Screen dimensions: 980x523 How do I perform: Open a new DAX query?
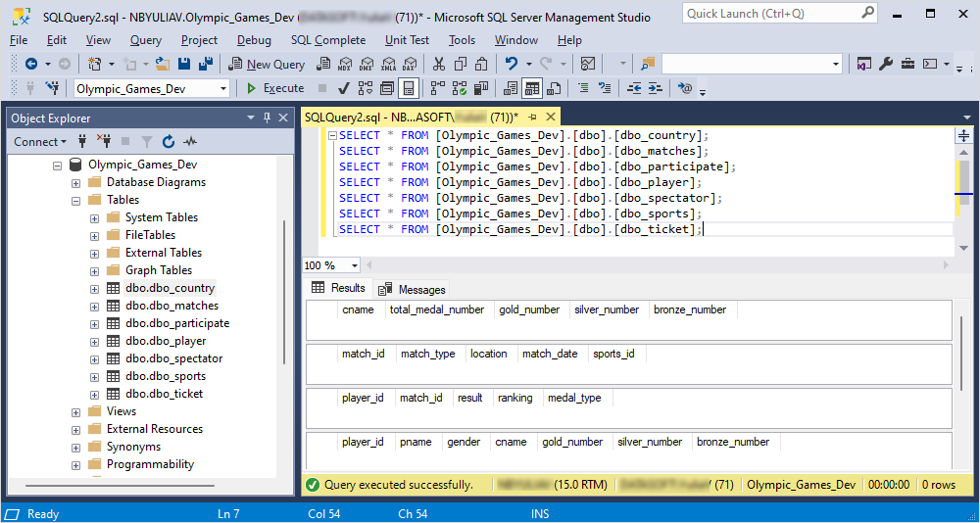coord(410,64)
